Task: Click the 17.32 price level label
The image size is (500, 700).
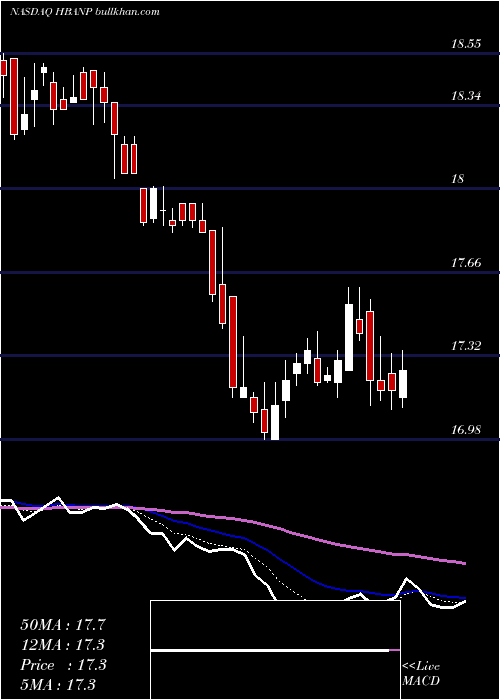Action: 466,346
